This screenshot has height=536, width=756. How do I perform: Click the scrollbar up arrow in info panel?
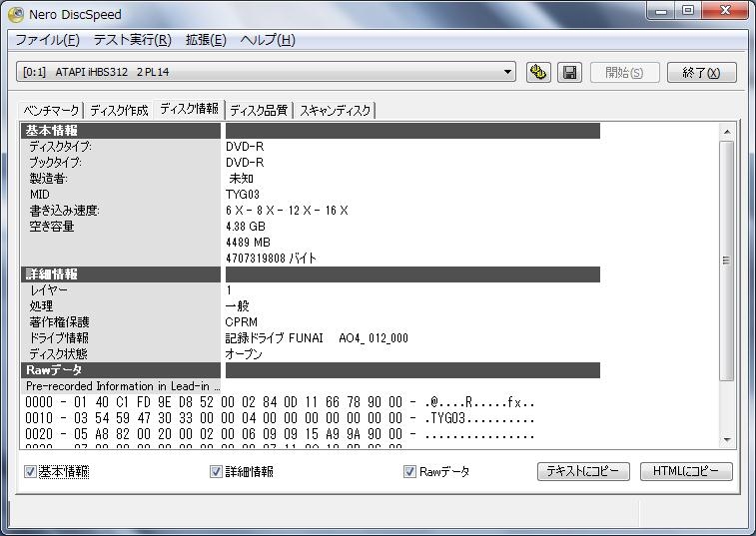[x=726, y=132]
